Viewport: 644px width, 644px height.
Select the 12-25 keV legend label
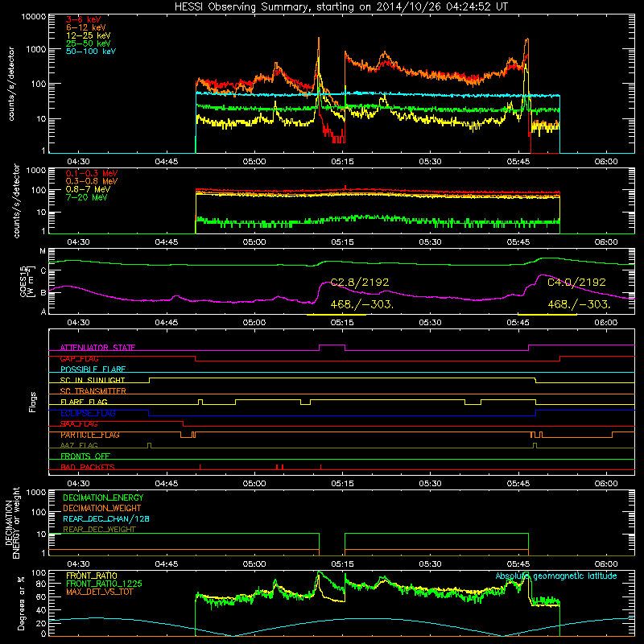click(x=89, y=35)
